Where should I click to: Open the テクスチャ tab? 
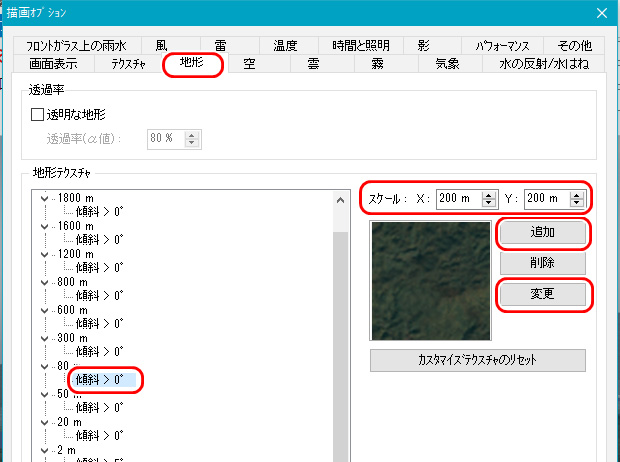[128, 64]
